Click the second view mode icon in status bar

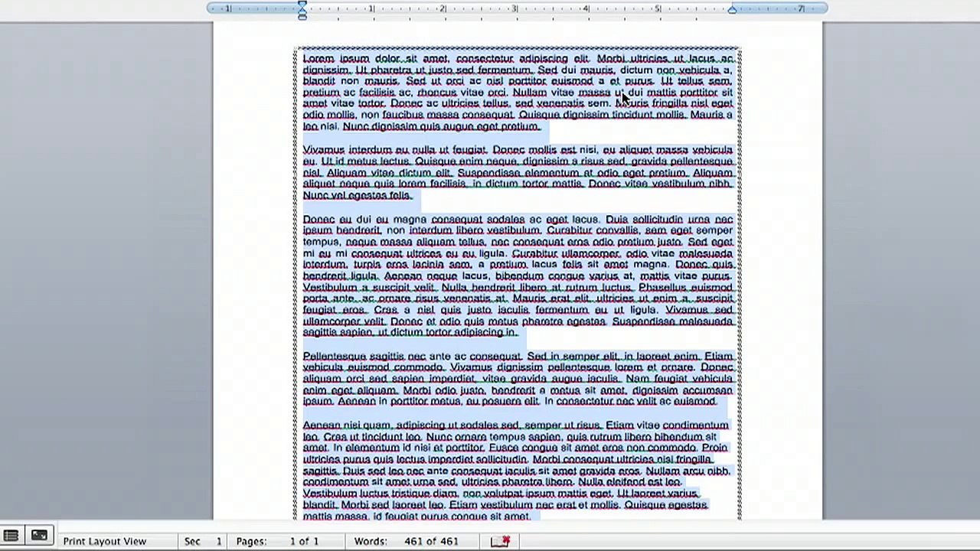pyautogui.click(x=39, y=536)
